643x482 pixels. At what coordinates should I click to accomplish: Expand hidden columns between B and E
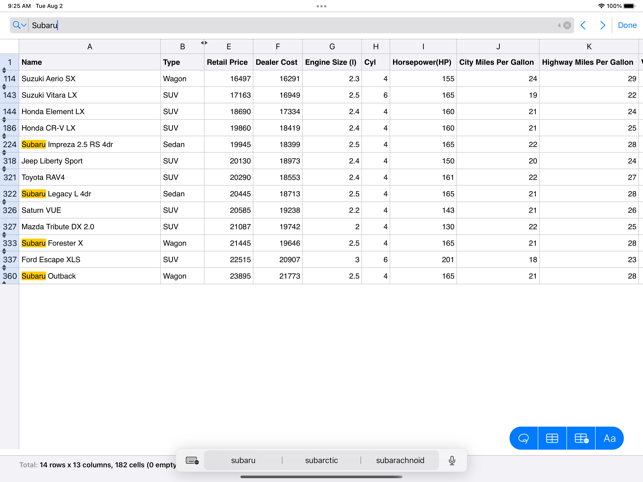point(204,43)
